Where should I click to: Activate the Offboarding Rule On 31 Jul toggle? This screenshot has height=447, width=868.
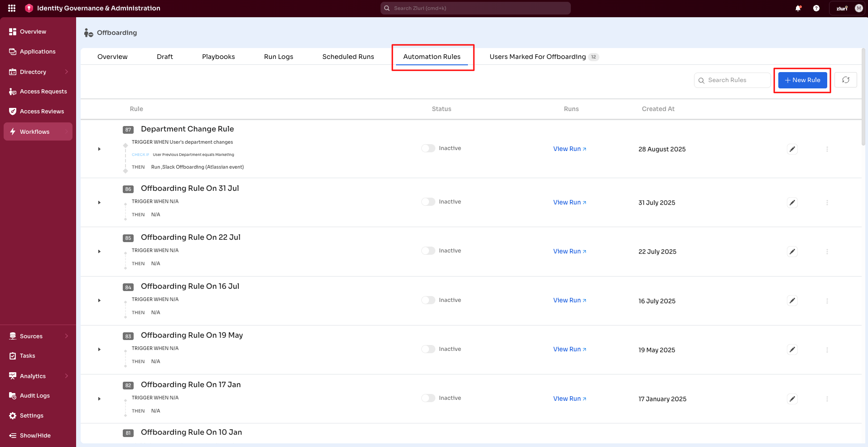[x=427, y=201]
